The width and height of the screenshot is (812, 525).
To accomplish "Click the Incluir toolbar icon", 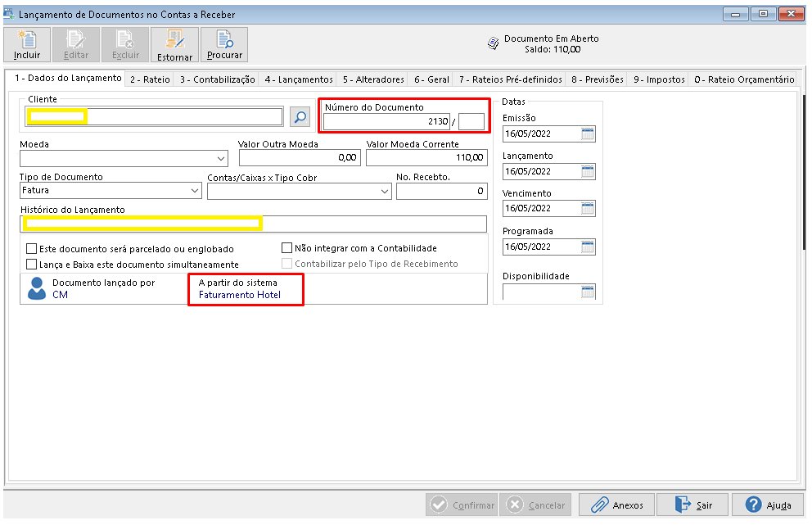I will pyautogui.click(x=27, y=44).
